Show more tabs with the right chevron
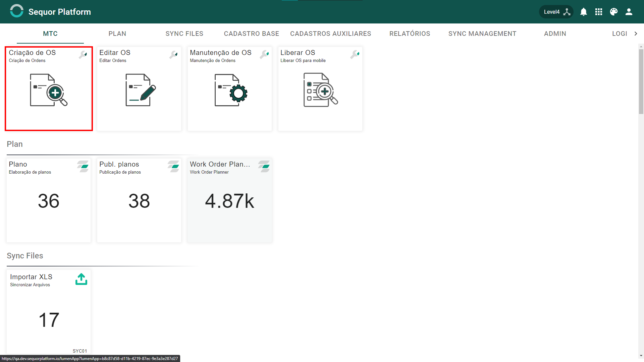This screenshot has height=362, width=644. 636,34
